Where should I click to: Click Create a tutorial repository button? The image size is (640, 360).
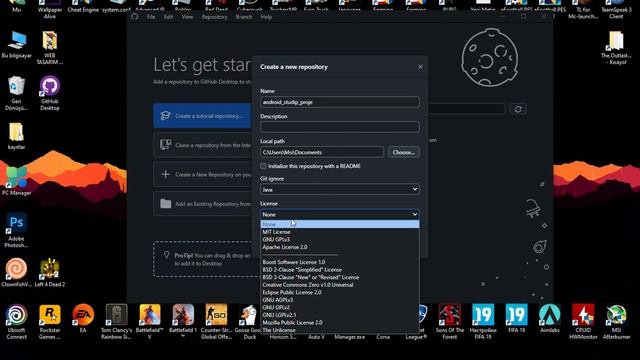pyautogui.click(x=202, y=116)
